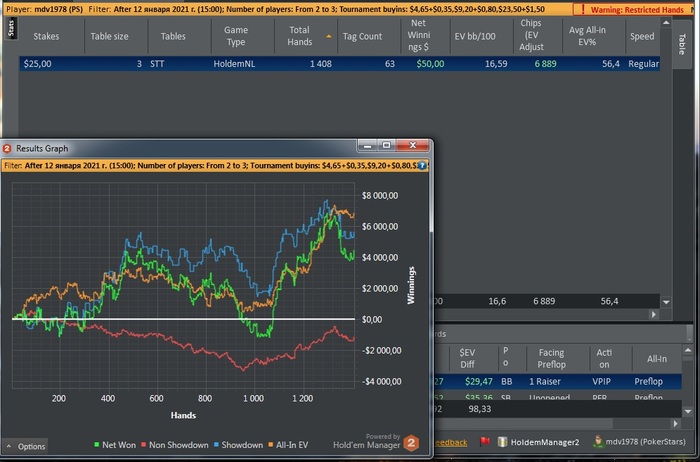This screenshot has height=462, width=700.
Task: Open the Table side tab on right
Action: click(681, 44)
